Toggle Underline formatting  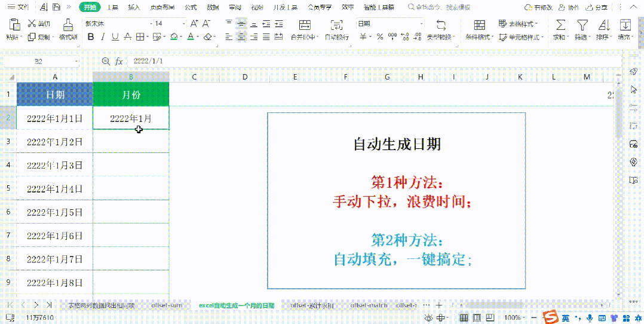click(x=115, y=37)
